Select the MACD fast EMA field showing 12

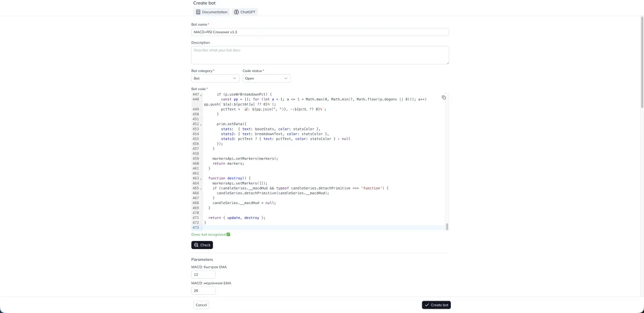pyautogui.click(x=202, y=274)
